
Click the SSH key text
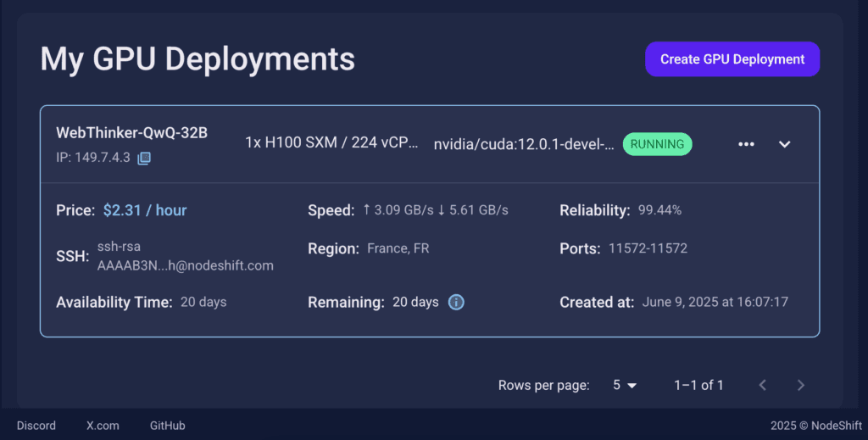pyautogui.click(x=186, y=256)
